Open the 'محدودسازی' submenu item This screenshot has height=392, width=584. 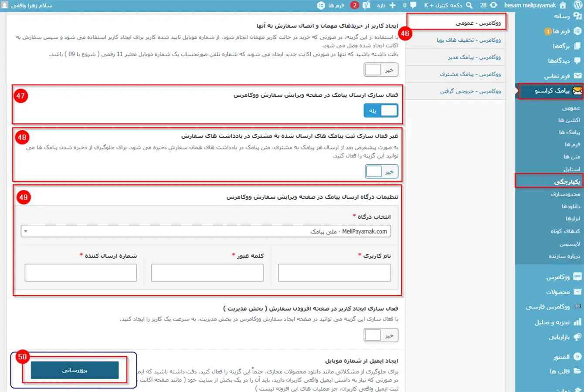[x=565, y=194]
